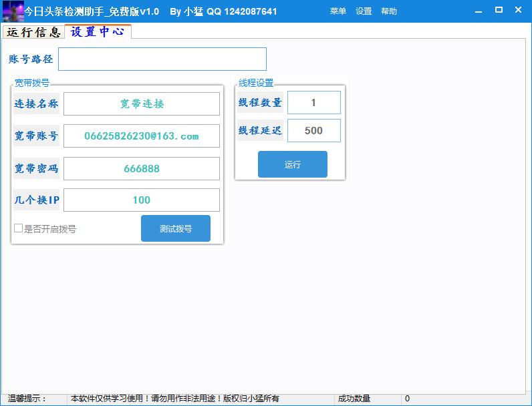Open the 设置 menu
532x406 pixels.
364,11
